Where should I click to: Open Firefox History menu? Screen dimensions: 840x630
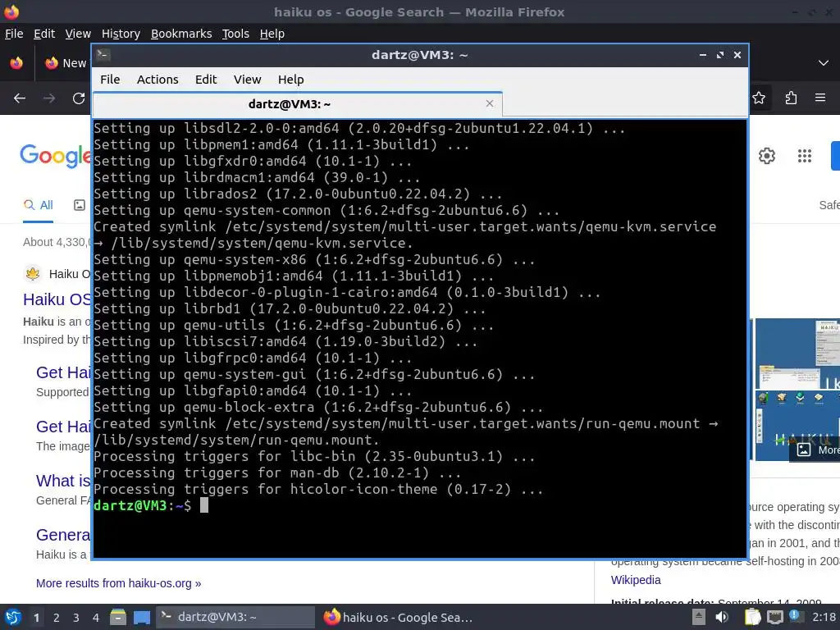121,34
